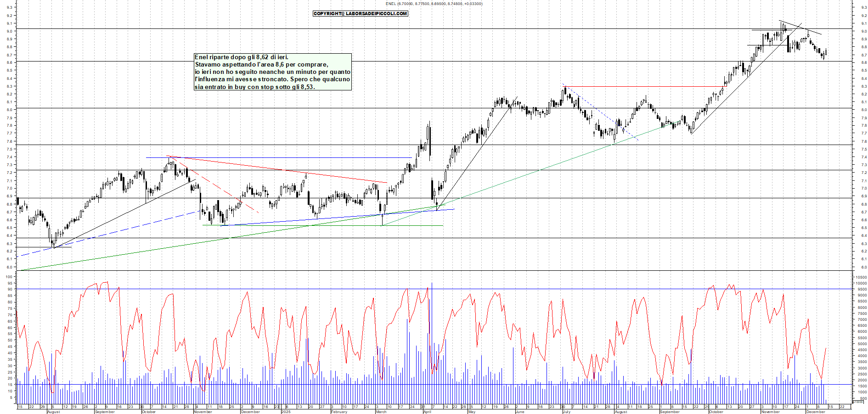The height and width of the screenshot is (414, 868).
Task: Click the ENEL ticker title at top
Action: pos(434,4)
